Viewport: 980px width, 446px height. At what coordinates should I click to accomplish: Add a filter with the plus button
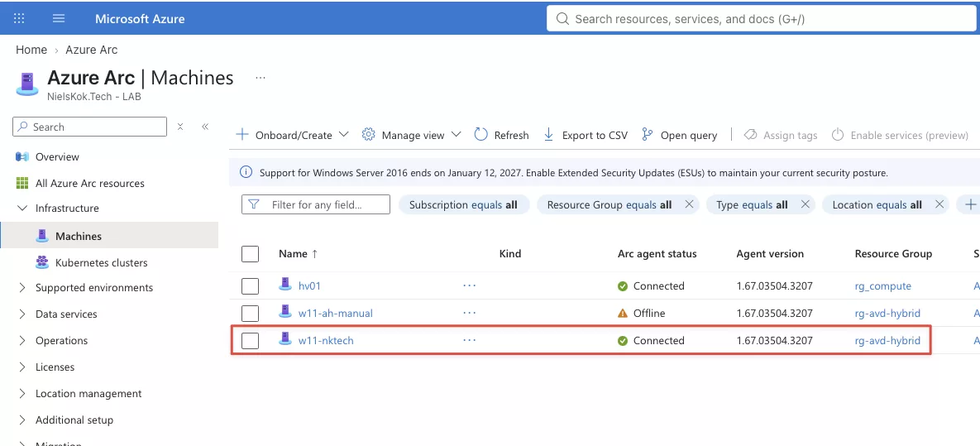(x=971, y=204)
